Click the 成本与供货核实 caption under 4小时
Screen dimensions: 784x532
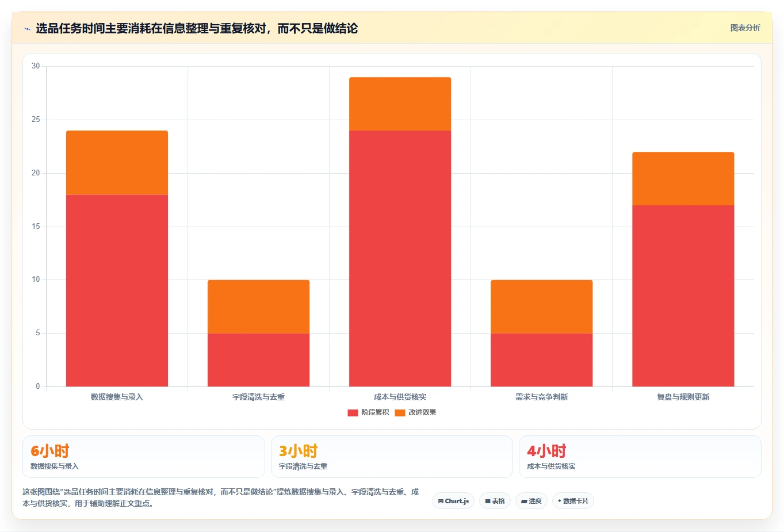pyautogui.click(x=551, y=466)
